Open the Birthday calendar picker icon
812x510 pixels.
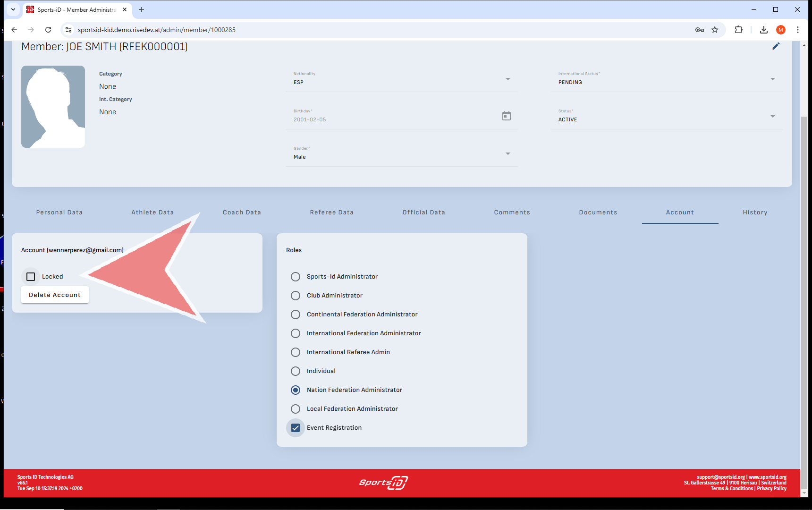click(506, 116)
